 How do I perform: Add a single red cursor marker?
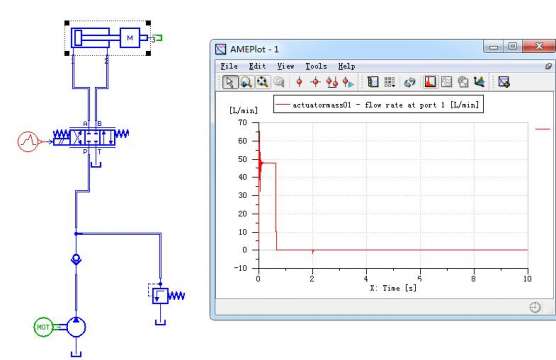(x=299, y=82)
